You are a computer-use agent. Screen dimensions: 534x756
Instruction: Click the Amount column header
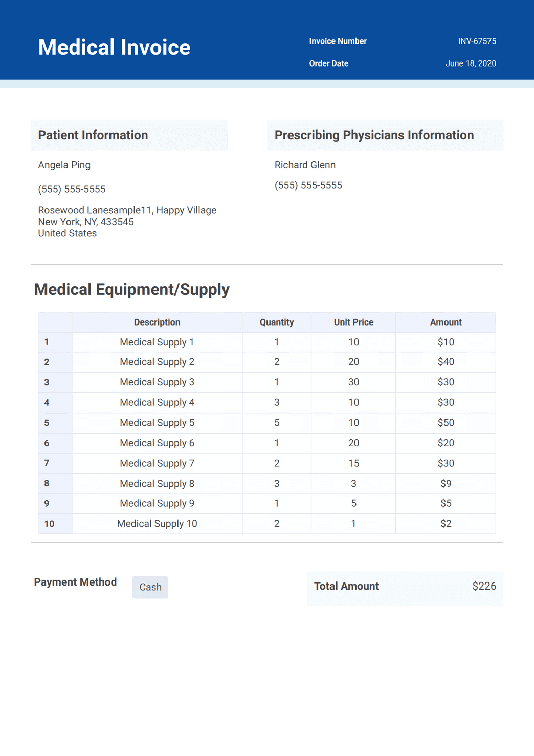(446, 322)
